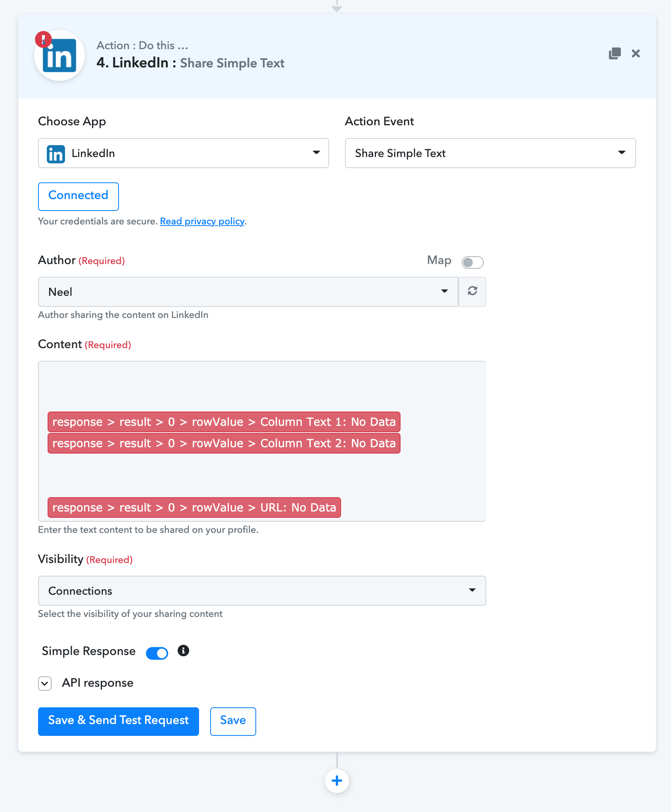Open the Visibility dropdown showing Connections
Viewport: 671px width, 812px height.
(262, 591)
